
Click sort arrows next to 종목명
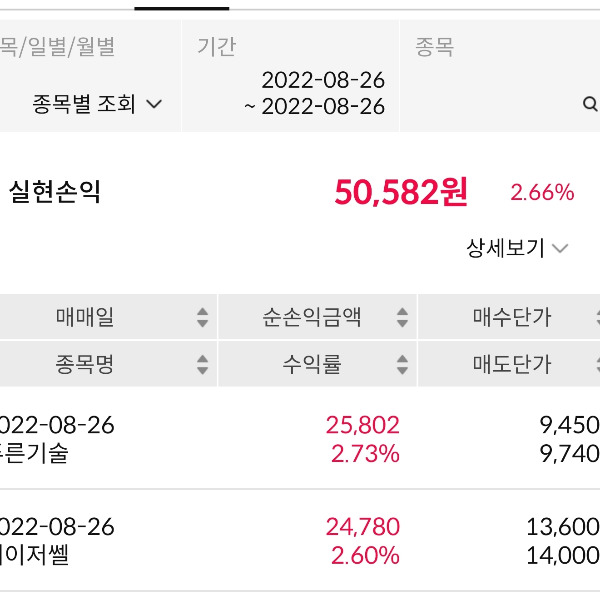pos(203,365)
